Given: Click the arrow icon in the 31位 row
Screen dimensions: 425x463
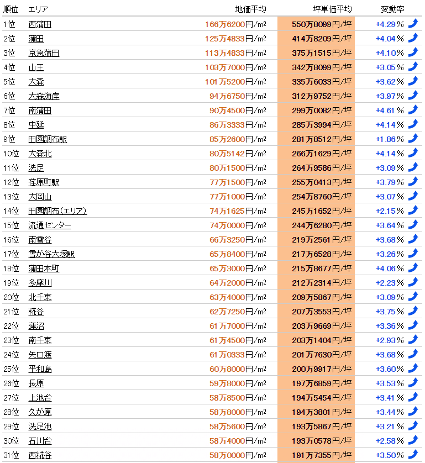Looking at the screenshot, I should tap(413, 455).
